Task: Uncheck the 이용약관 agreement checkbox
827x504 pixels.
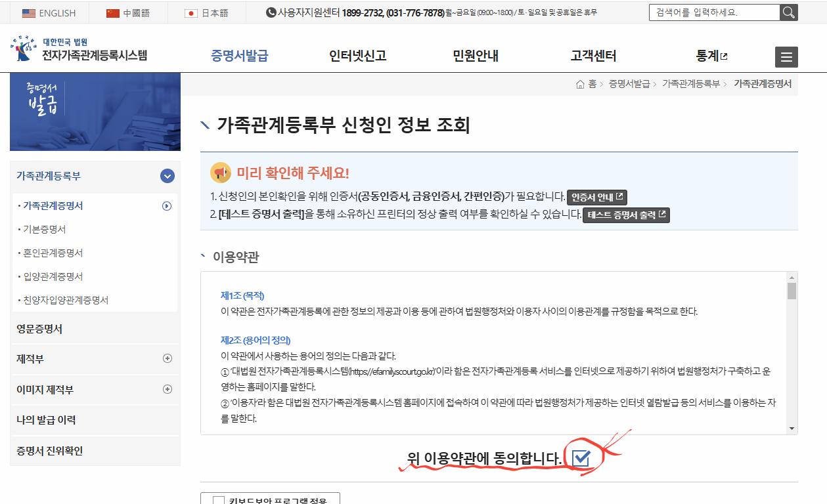Action: click(x=580, y=459)
